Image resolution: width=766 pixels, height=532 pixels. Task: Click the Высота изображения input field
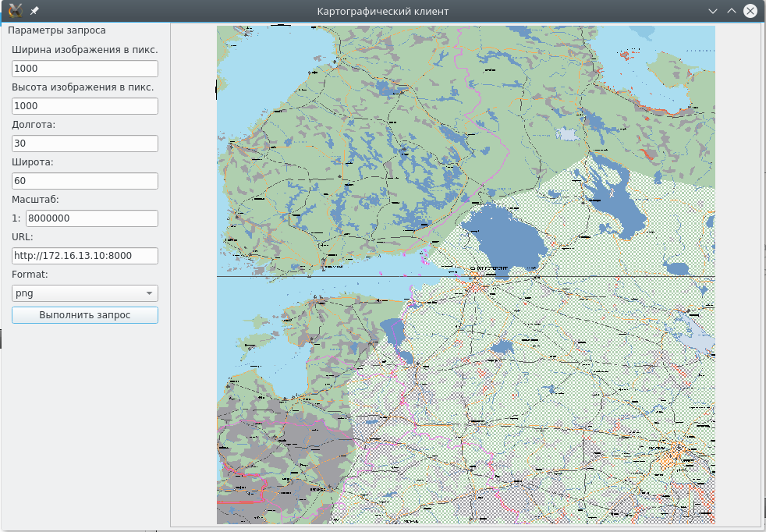click(85, 106)
